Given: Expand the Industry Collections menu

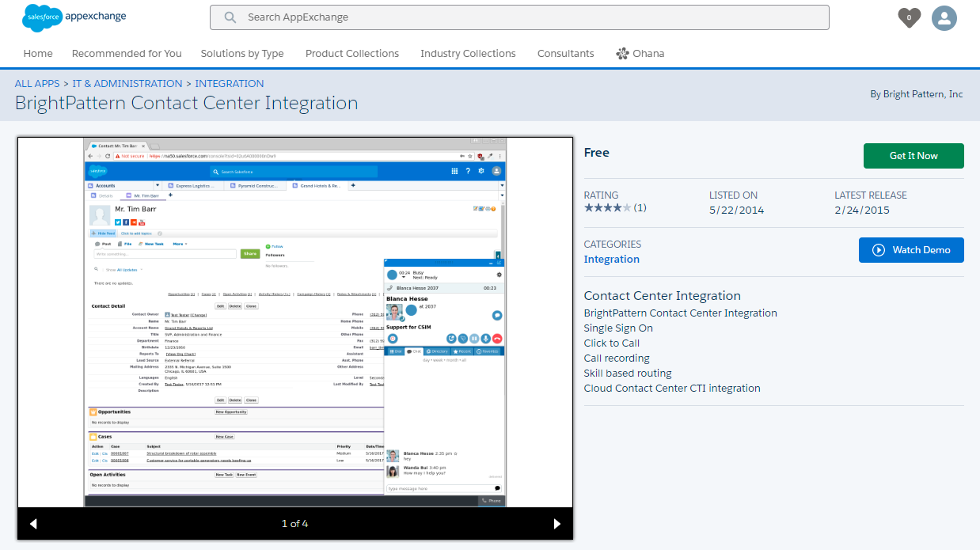Looking at the screenshot, I should (468, 54).
